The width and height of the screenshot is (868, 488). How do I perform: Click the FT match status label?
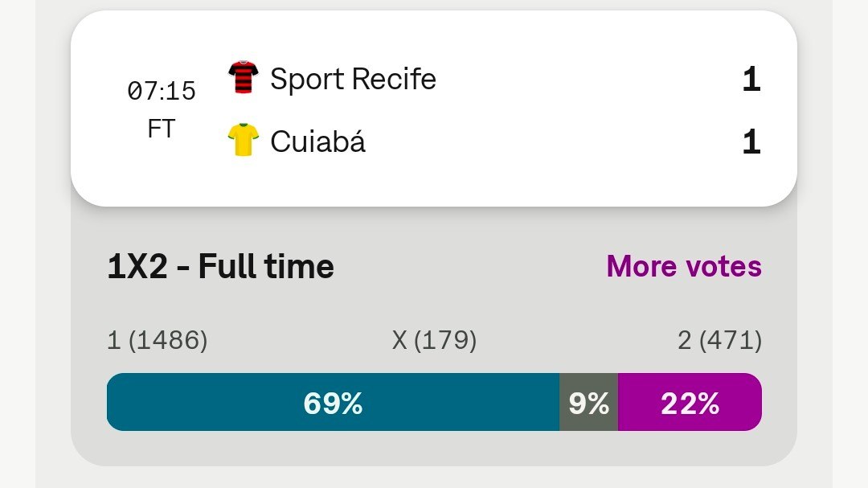tap(161, 129)
